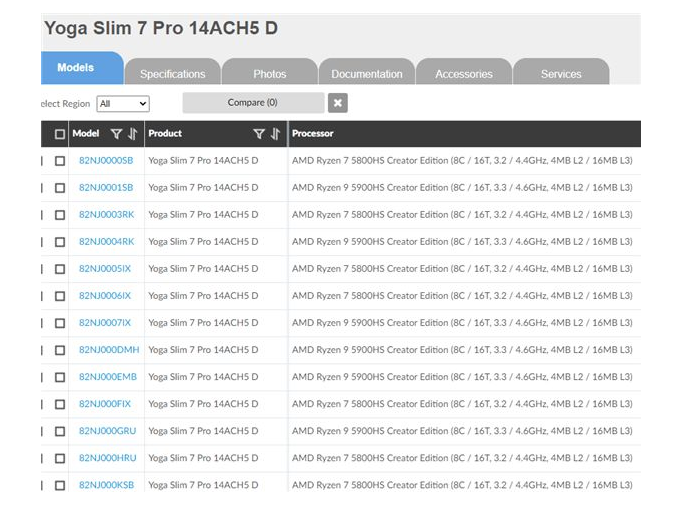The width and height of the screenshot is (692, 516).
Task: Switch to the Specifications tab
Action: coord(172,74)
